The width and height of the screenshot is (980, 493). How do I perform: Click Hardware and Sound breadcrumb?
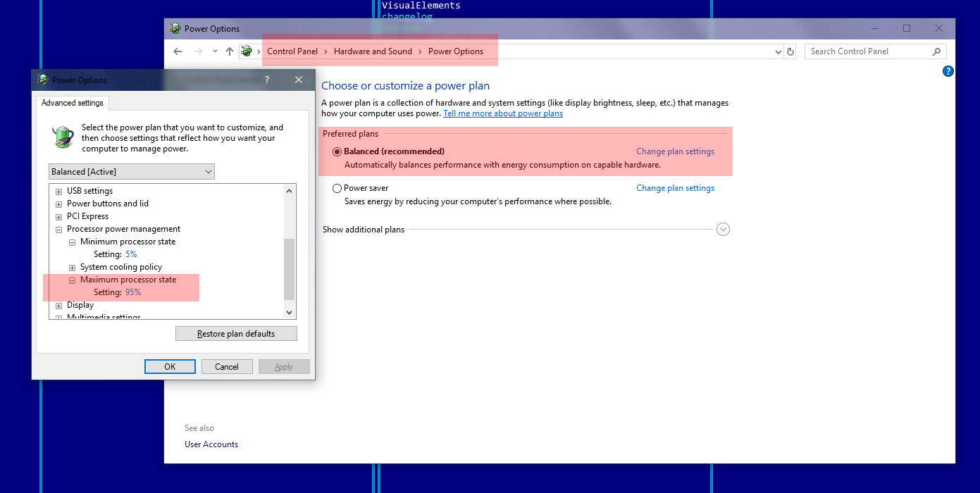tap(373, 51)
